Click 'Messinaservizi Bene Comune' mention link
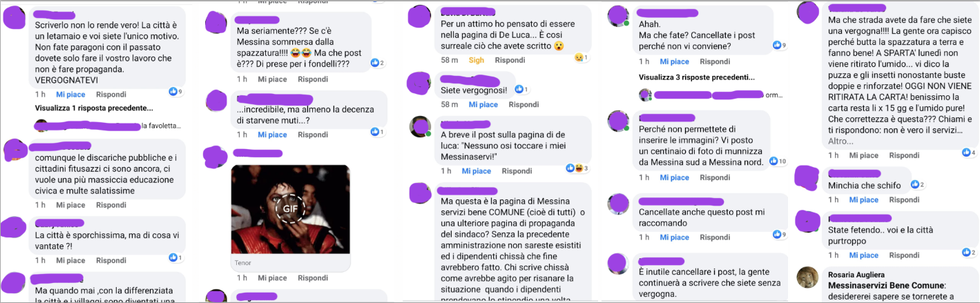Viewport: 980px width, 303px height. pos(886,286)
